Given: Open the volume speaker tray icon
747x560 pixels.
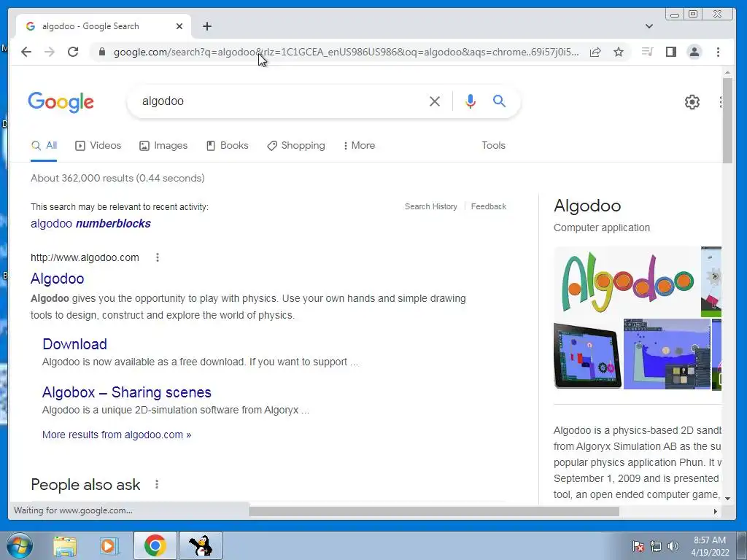Looking at the screenshot, I should click(x=673, y=546).
